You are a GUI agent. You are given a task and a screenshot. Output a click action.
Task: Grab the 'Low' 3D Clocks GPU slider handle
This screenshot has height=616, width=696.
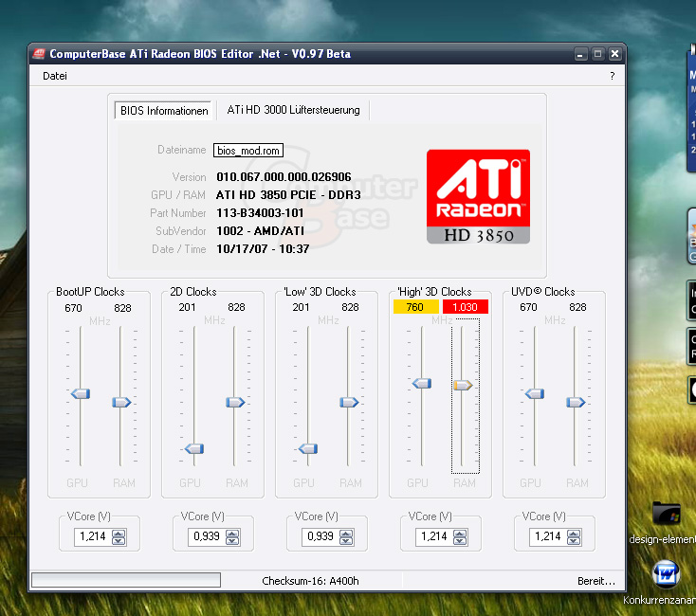point(308,448)
